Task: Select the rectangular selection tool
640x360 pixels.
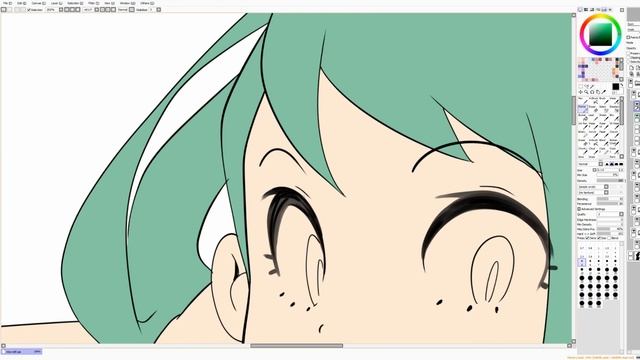Action: (580, 86)
